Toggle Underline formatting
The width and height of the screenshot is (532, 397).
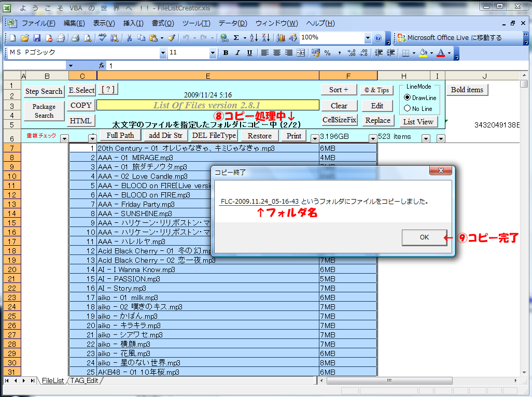point(249,52)
